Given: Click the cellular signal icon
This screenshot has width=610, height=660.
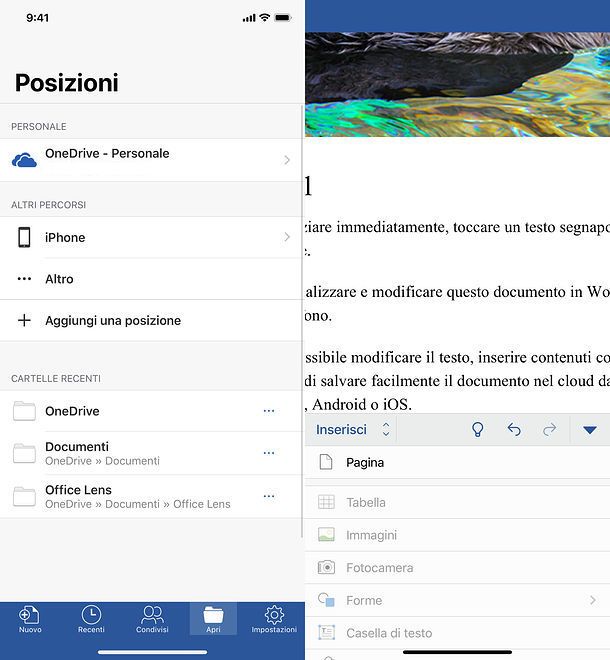Looking at the screenshot, I should (x=249, y=18).
